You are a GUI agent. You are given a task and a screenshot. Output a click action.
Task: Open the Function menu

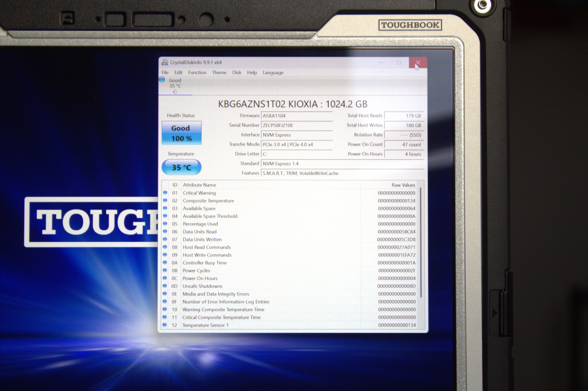tap(197, 72)
